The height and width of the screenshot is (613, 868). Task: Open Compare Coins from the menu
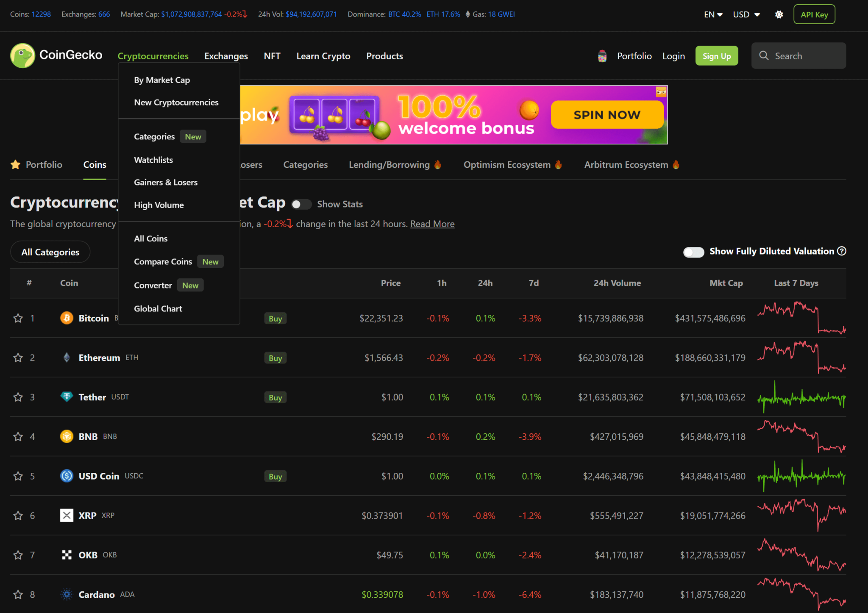pos(163,262)
